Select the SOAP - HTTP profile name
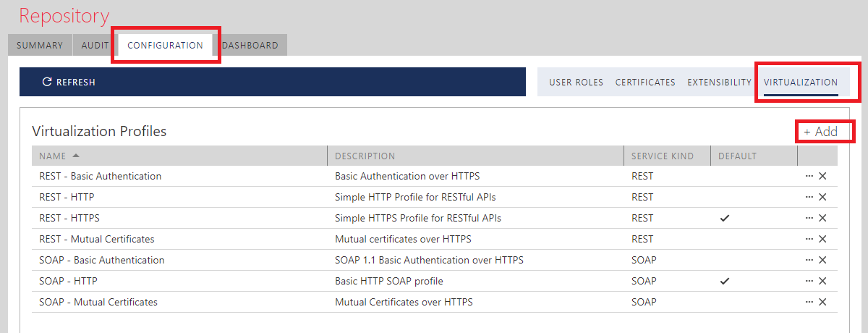868x333 pixels. (x=68, y=281)
